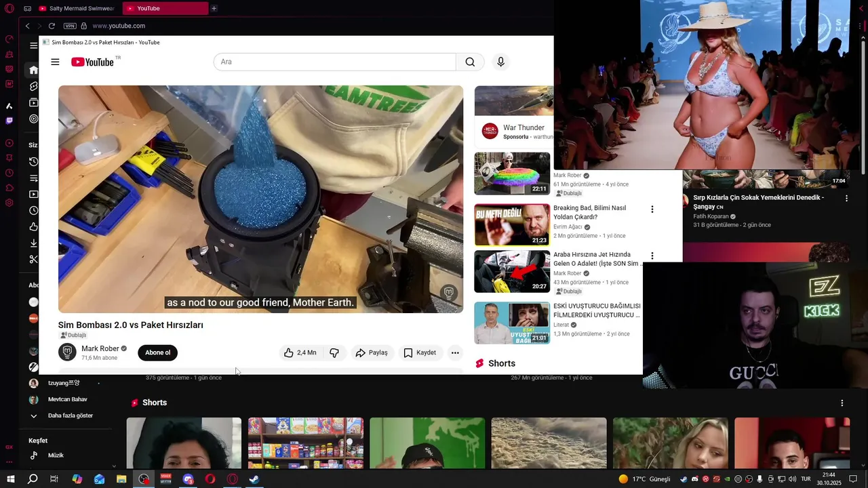
Task: Open the Home icon in YouTube sidebar
Action: (33, 70)
